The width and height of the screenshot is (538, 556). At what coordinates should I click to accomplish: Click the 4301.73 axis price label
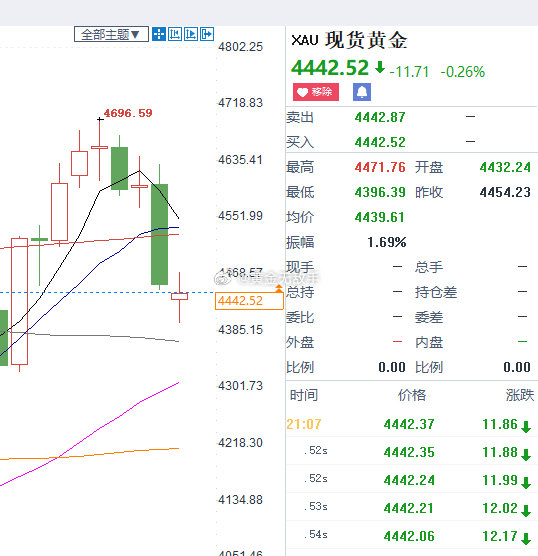point(240,386)
